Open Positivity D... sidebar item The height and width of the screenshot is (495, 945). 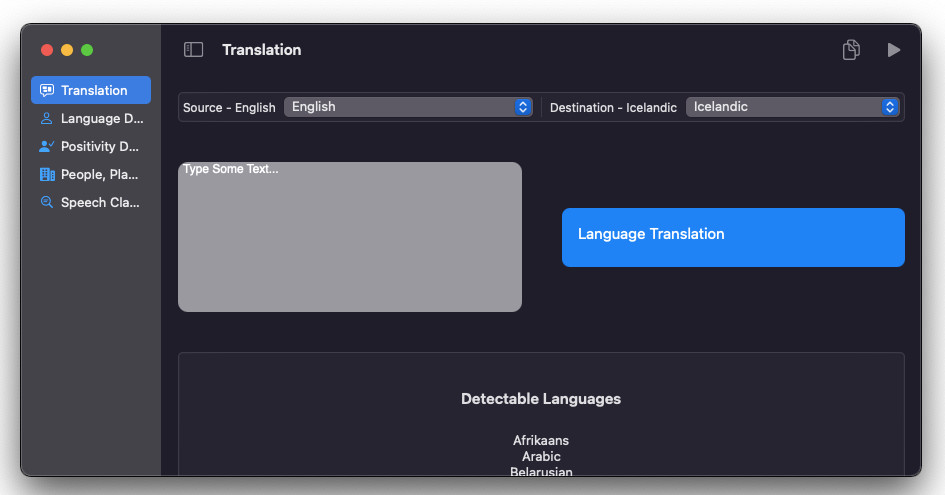91,146
